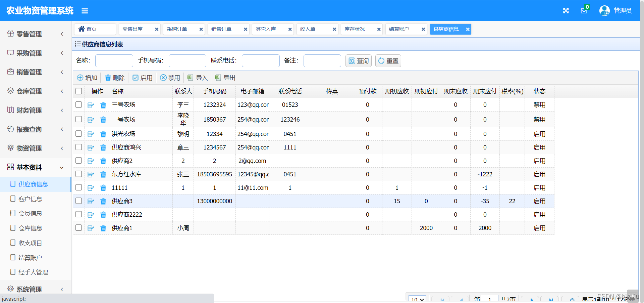Click the 增加 add button
This screenshot has width=644, height=303.
(x=87, y=78)
